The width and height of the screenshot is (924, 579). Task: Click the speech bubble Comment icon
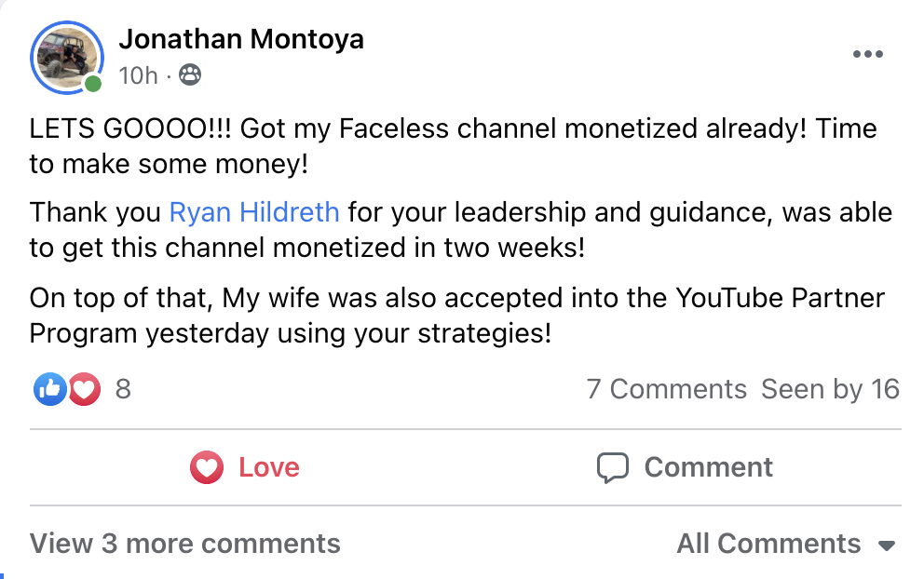point(612,467)
